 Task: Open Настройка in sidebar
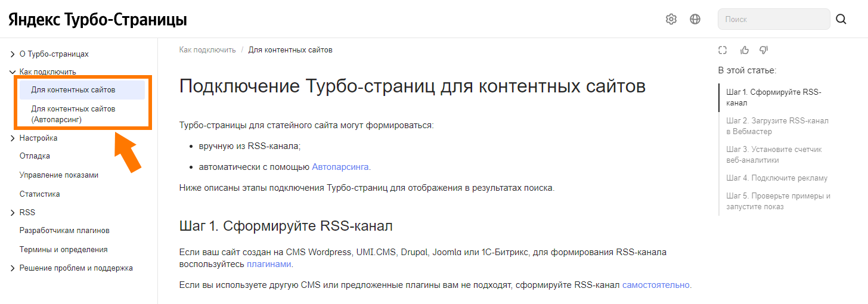tap(38, 138)
